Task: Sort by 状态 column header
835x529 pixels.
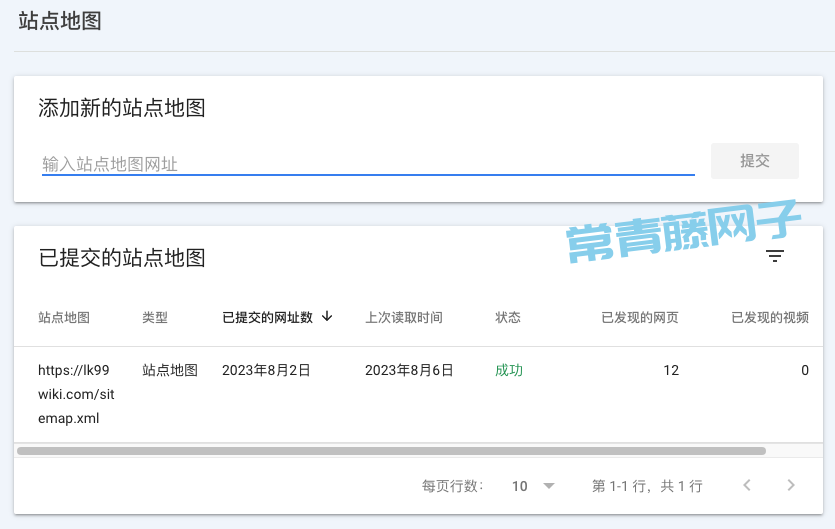Action: pos(507,318)
